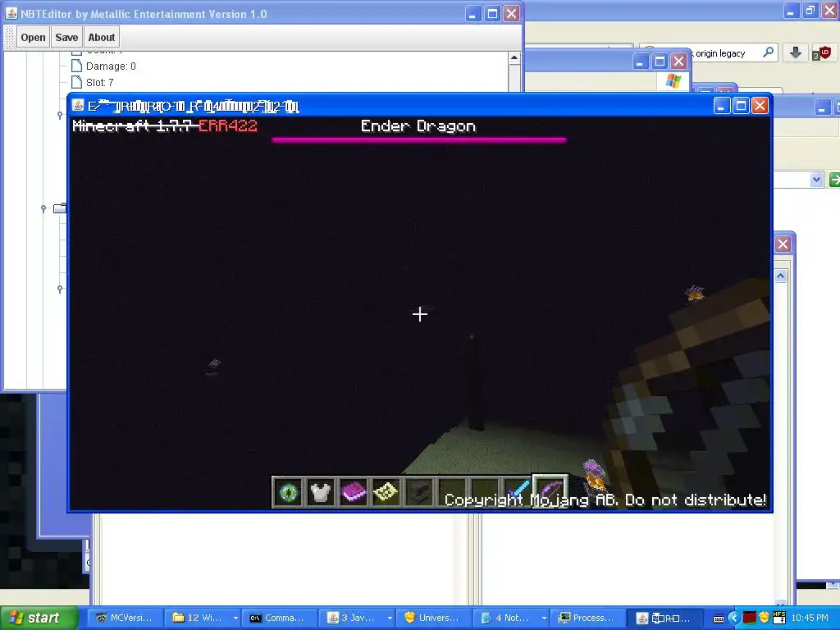
Task: Switch to Process... taskbar item
Action: click(586, 618)
